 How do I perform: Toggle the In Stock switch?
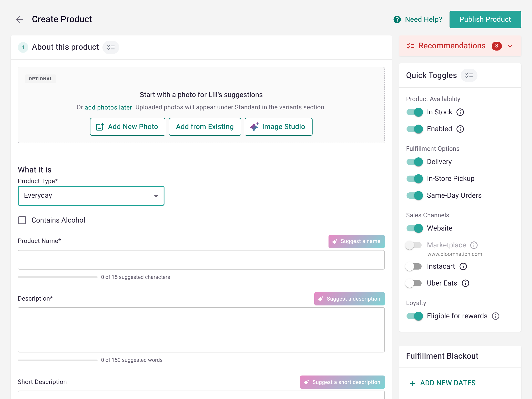[x=415, y=112]
